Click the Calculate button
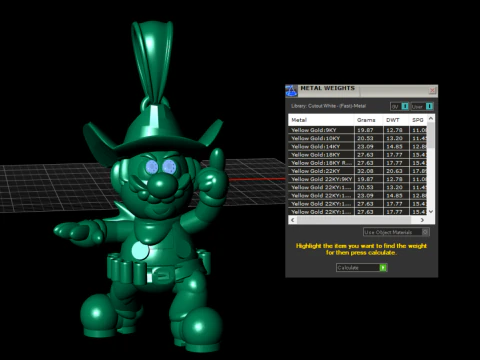480x360 pixels. pyautogui.click(x=361, y=268)
